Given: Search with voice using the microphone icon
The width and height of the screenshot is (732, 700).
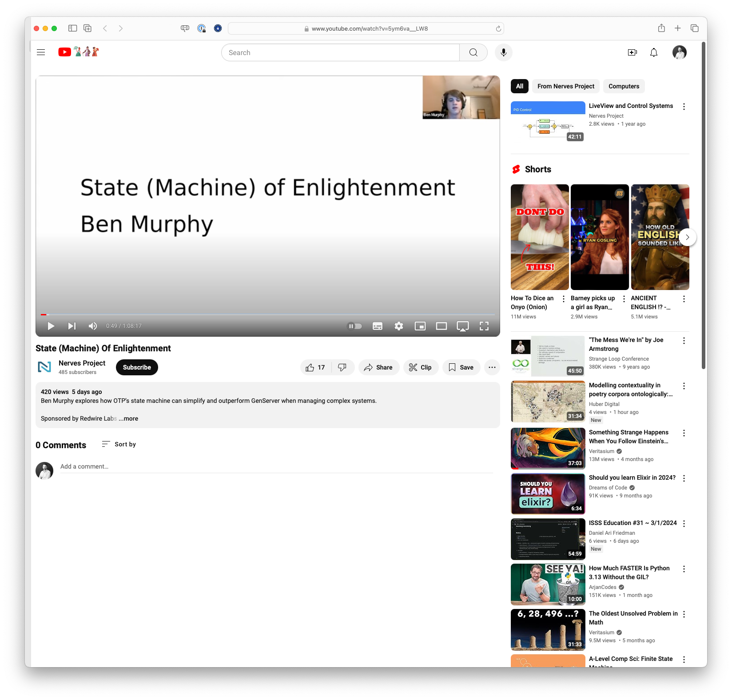Looking at the screenshot, I should coord(503,52).
